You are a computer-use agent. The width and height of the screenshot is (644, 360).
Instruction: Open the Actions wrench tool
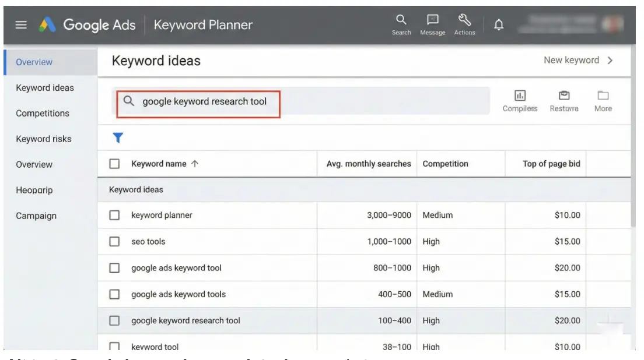click(464, 24)
